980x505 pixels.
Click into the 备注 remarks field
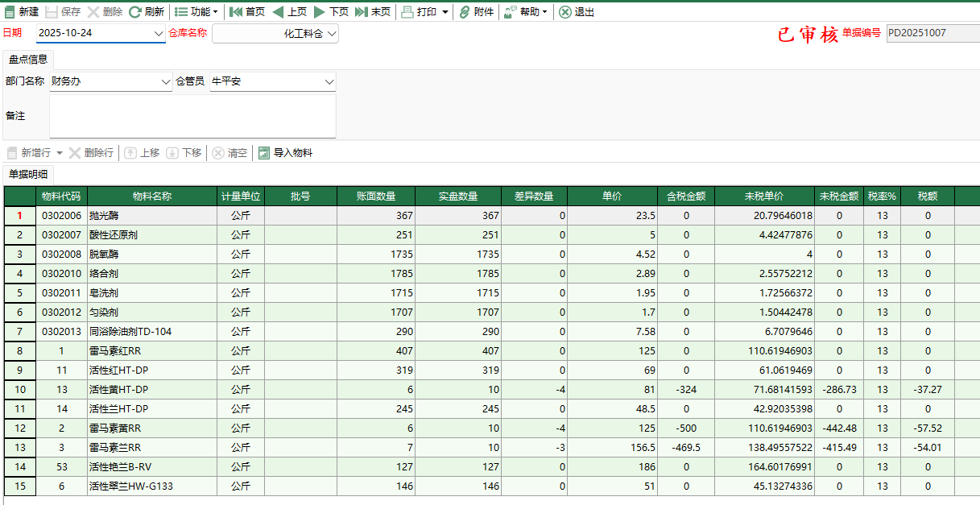(192, 117)
